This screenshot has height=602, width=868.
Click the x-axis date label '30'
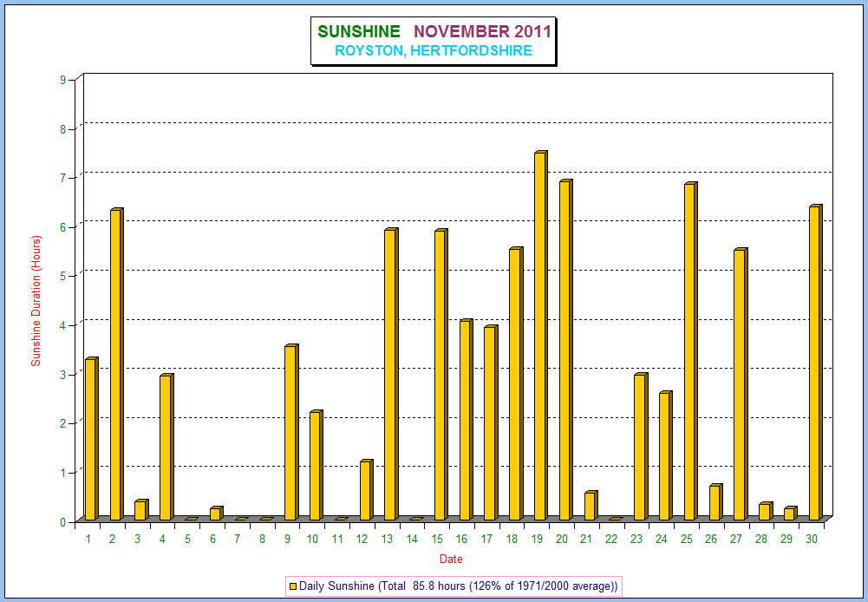pyautogui.click(x=812, y=539)
